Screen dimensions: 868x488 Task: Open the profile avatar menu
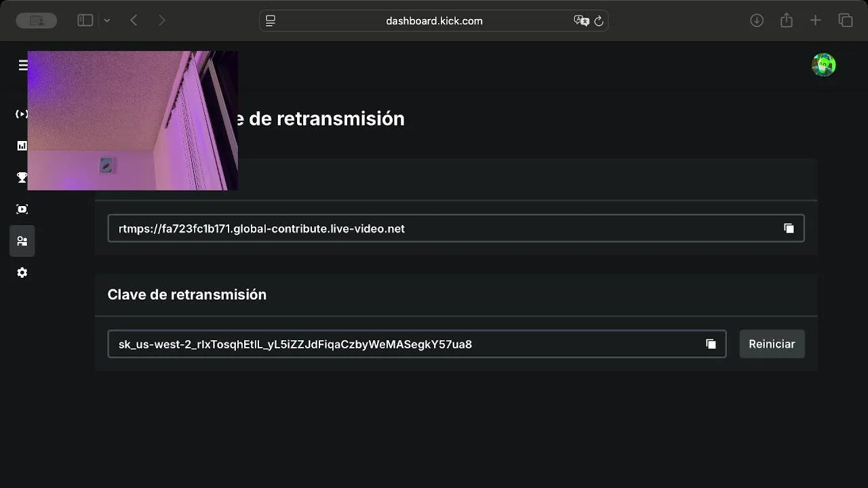pos(823,65)
